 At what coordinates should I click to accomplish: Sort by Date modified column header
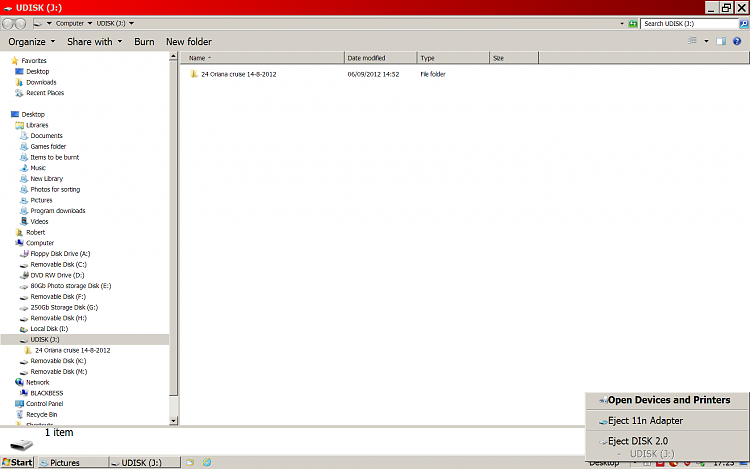(381, 58)
